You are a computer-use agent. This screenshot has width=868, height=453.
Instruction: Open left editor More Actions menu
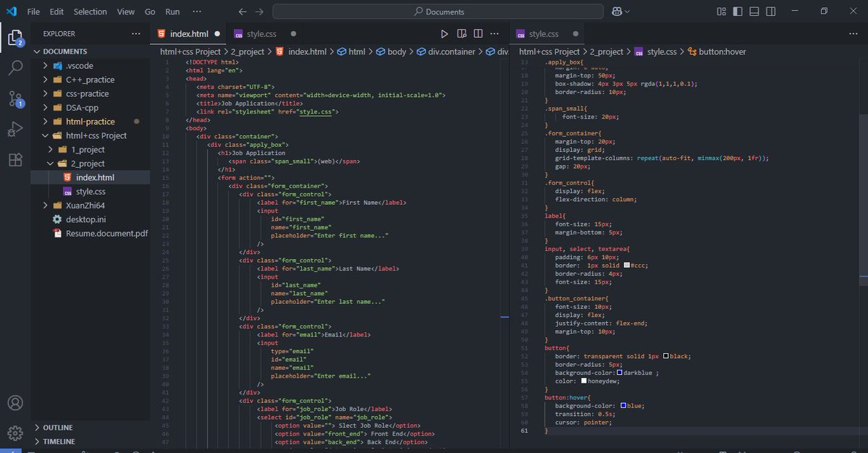(x=494, y=34)
